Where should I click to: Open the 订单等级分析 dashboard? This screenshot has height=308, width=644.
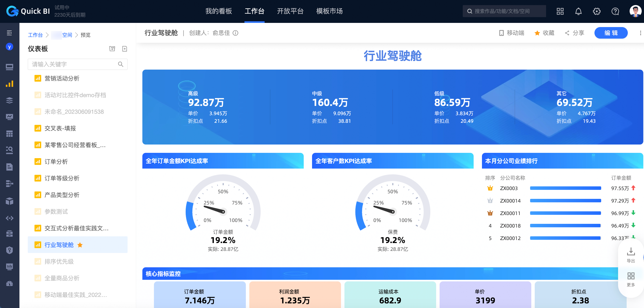coord(62,178)
